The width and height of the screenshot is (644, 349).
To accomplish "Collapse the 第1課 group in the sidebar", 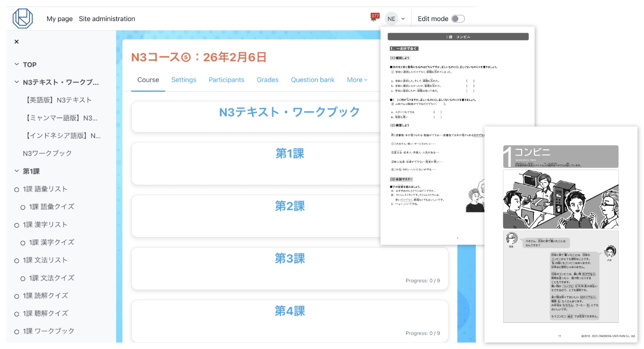I will click(x=16, y=171).
